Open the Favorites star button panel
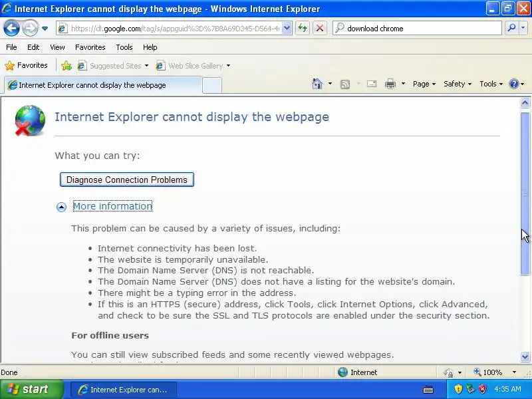The image size is (532, 399). click(x=26, y=65)
